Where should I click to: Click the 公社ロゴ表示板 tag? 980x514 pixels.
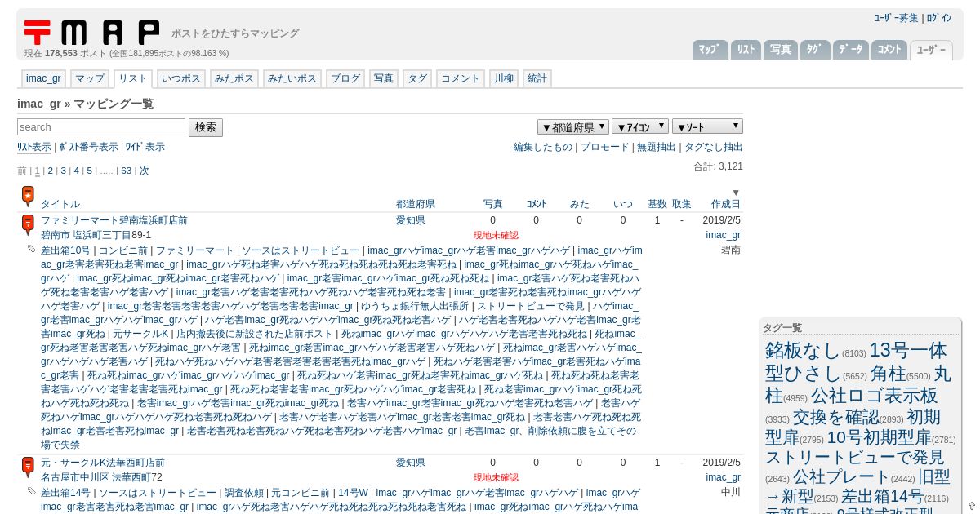point(874,396)
